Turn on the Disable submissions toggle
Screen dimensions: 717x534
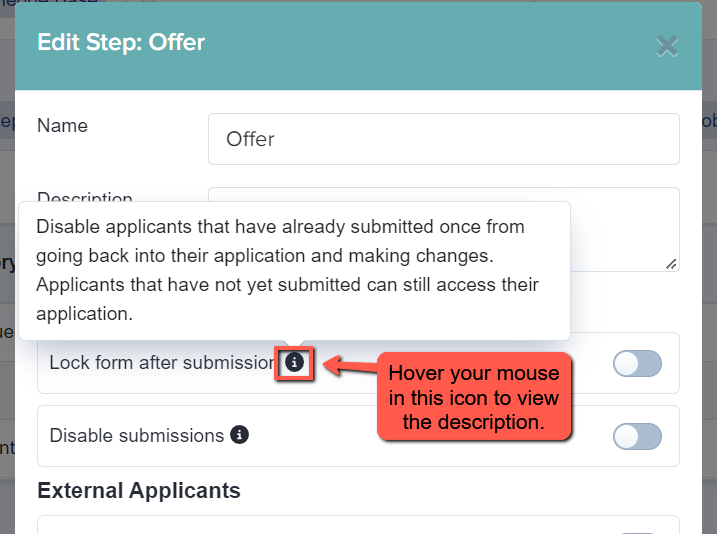pyautogui.click(x=637, y=436)
